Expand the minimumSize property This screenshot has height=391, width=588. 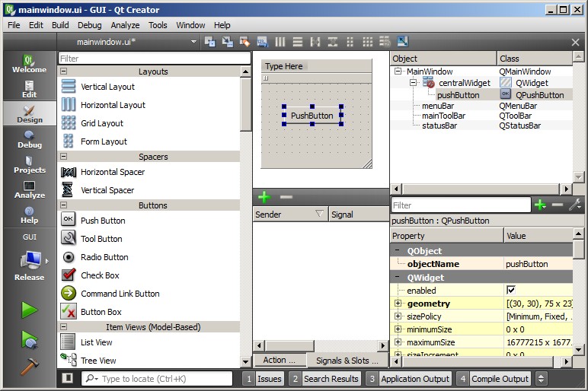tap(398, 329)
